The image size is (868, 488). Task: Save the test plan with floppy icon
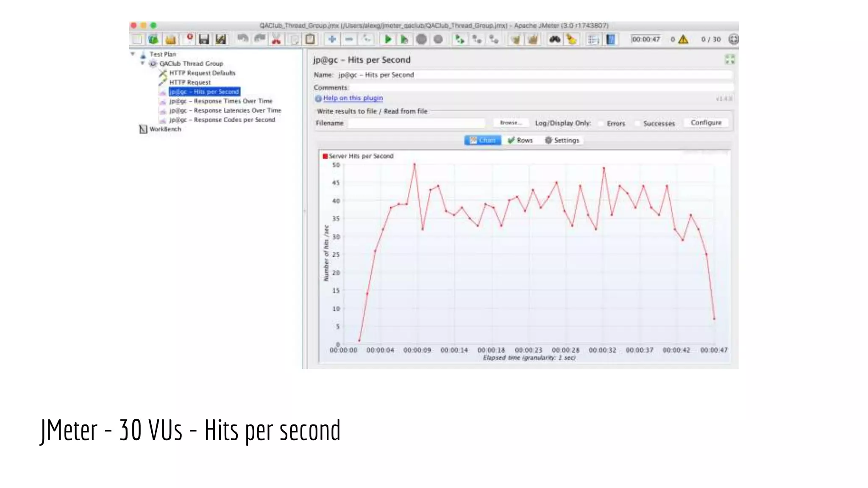pos(204,39)
